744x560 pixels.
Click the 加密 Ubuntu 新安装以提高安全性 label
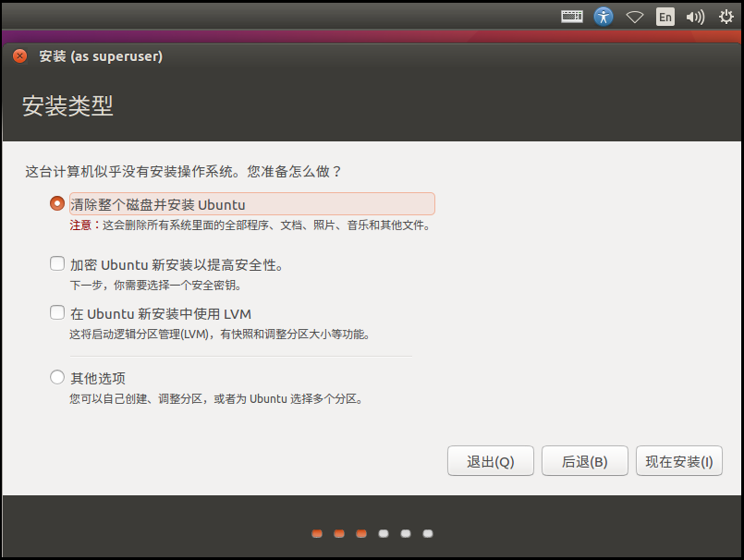(177, 265)
